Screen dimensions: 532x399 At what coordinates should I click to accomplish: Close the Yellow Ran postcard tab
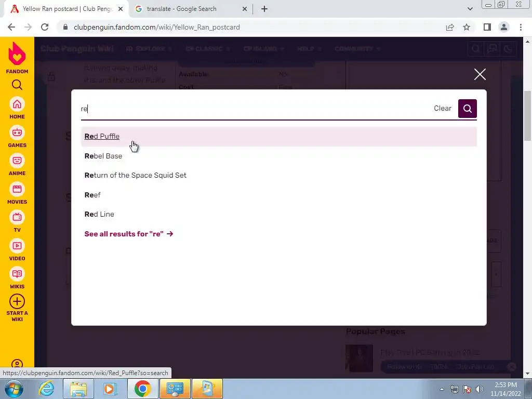click(x=121, y=9)
